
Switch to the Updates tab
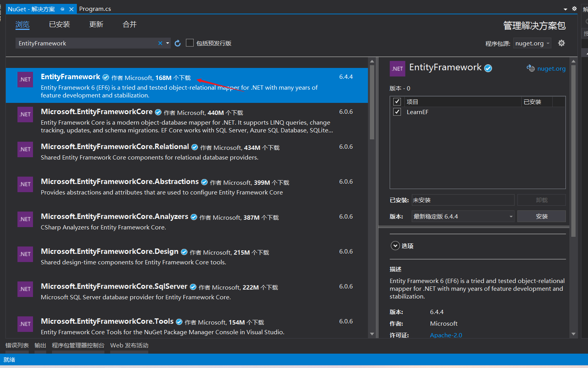96,24
